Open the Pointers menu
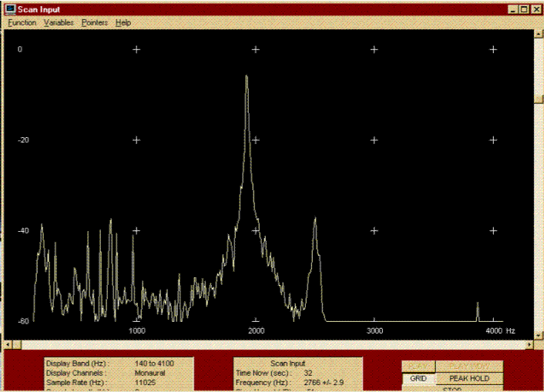Image resolution: width=544 pixels, height=392 pixels. (95, 23)
